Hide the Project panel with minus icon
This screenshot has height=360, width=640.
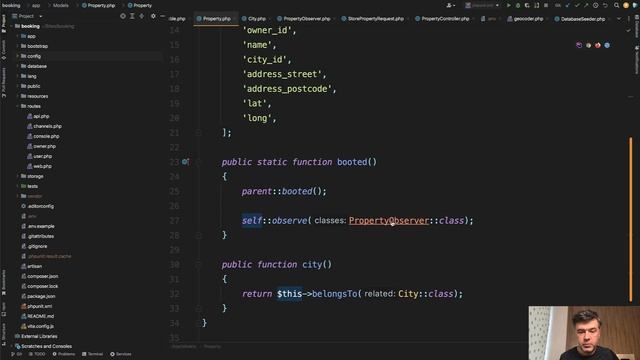click(162, 16)
